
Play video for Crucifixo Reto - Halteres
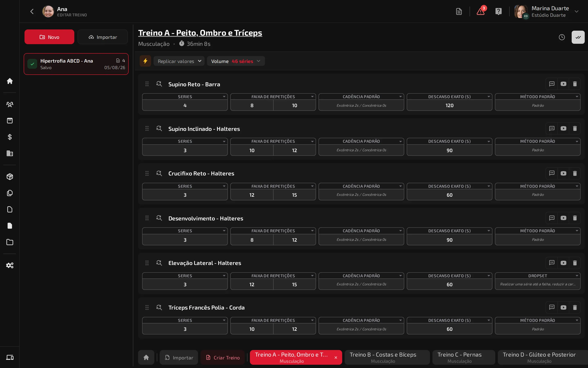click(x=563, y=173)
